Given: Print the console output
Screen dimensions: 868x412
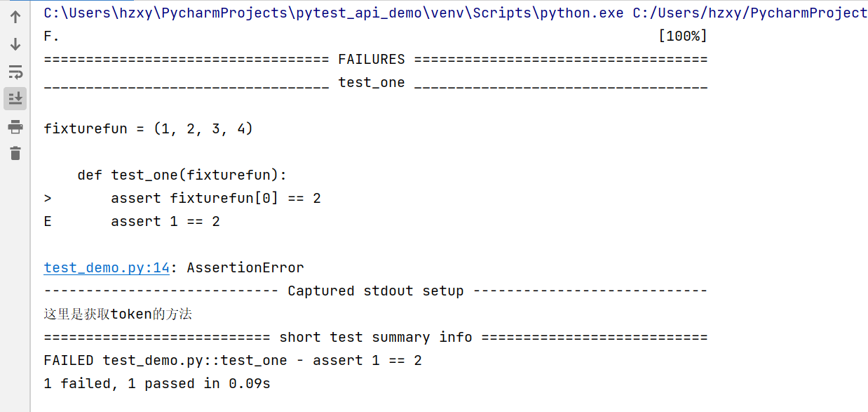Looking at the screenshot, I should 15,127.
